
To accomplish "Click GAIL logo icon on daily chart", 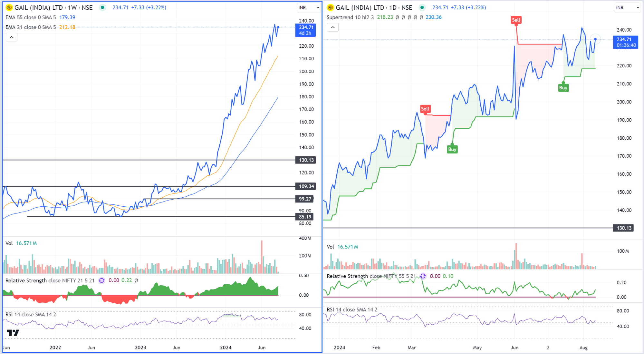I will pos(331,7).
